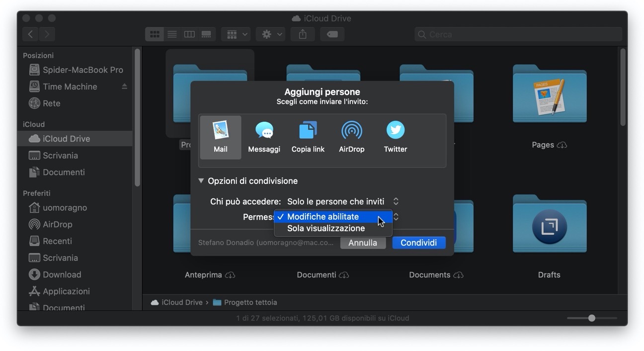Switch to list view mode

pos(172,34)
